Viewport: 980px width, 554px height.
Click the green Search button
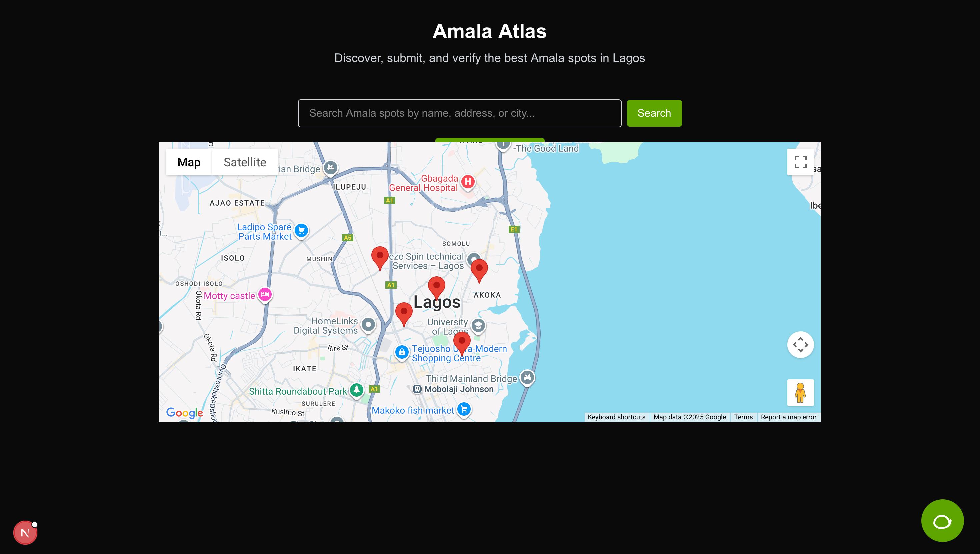[x=654, y=113]
